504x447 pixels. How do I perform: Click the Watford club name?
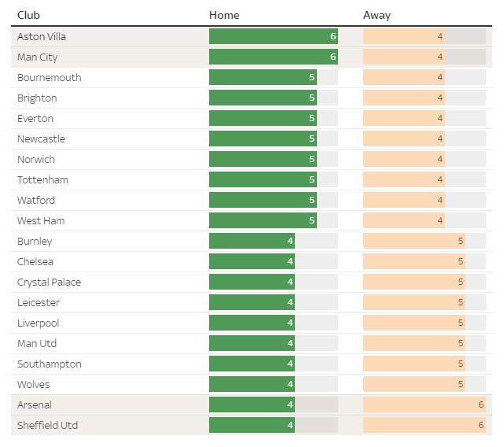36,200
